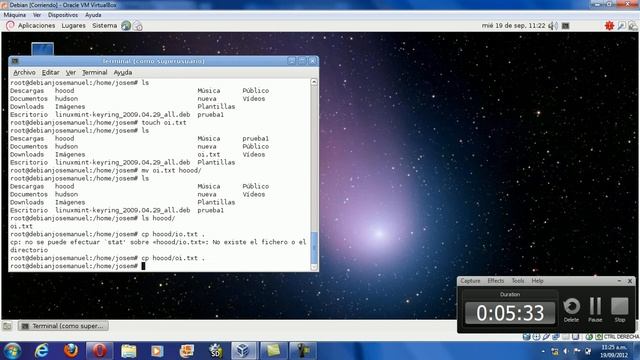Open Windows Explorer folder taskbar icon
The height and width of the screenshot is (360, 640).
coord(128,351)
